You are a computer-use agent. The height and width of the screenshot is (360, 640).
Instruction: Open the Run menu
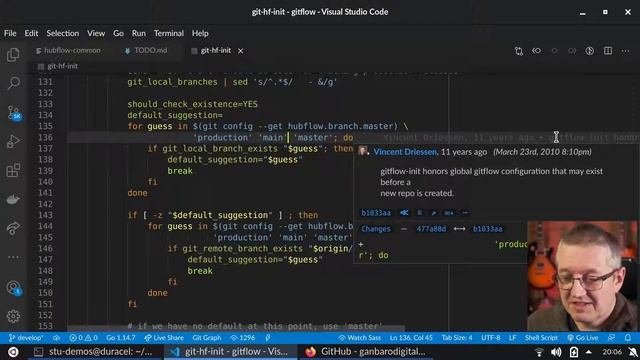139,33
